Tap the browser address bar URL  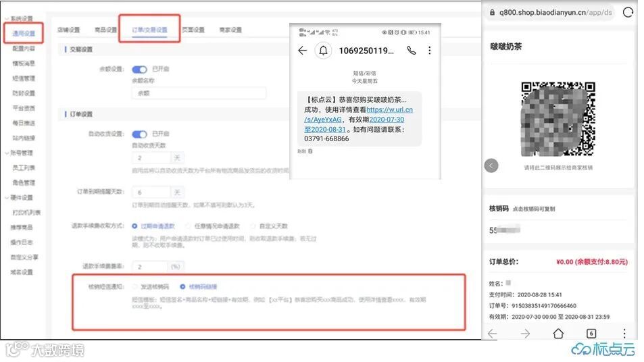(x=555, y=12)
